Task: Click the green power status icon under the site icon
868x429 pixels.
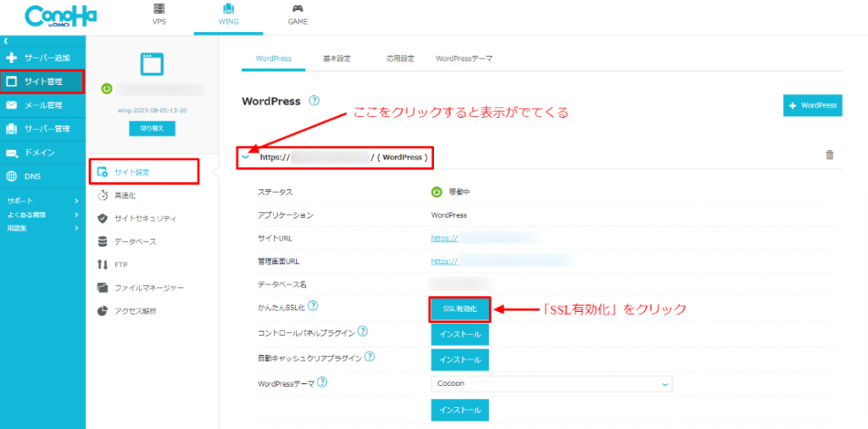Action: click(107, 88)
